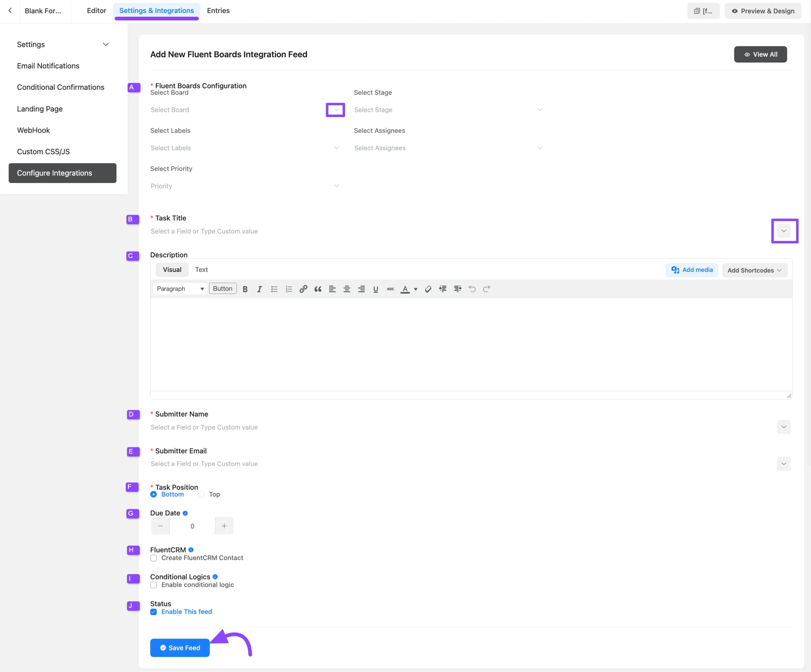
Task: Open Add Shortcodes dropdown
Action: (x=755, y=270)
